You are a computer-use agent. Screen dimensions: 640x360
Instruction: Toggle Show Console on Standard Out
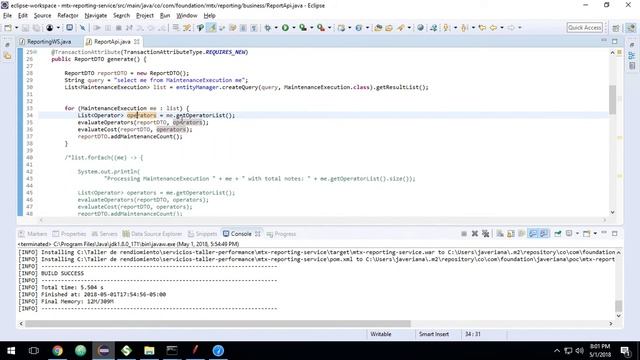point(533,234)
